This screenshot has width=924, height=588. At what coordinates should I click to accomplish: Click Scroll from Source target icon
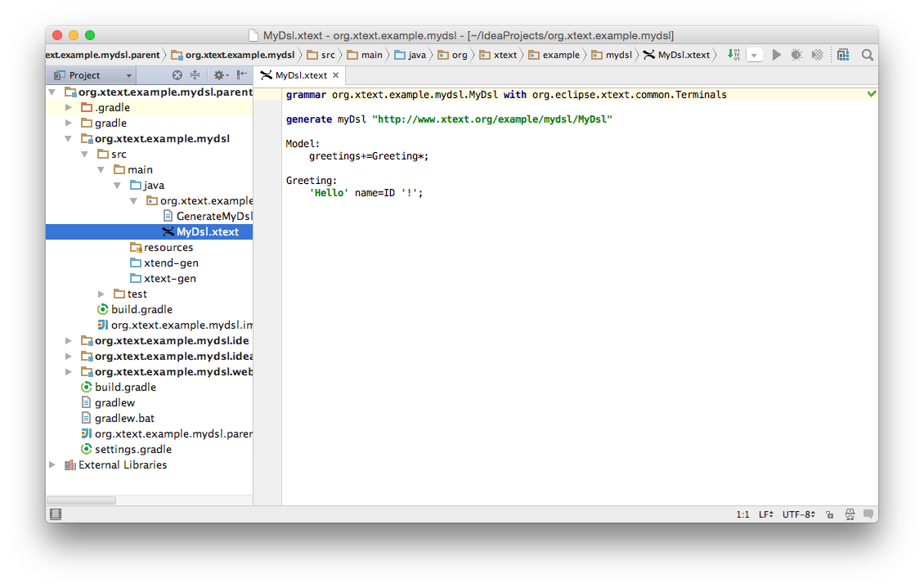(x=177, y=74)
